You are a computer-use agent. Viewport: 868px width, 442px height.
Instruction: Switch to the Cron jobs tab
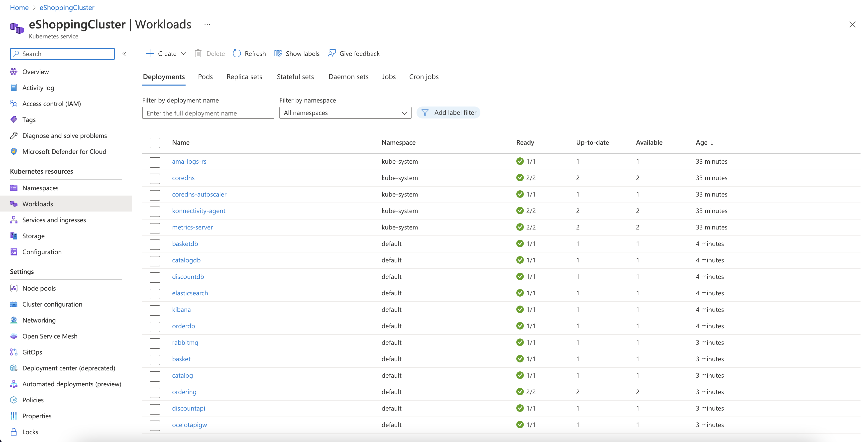(424, 77)
